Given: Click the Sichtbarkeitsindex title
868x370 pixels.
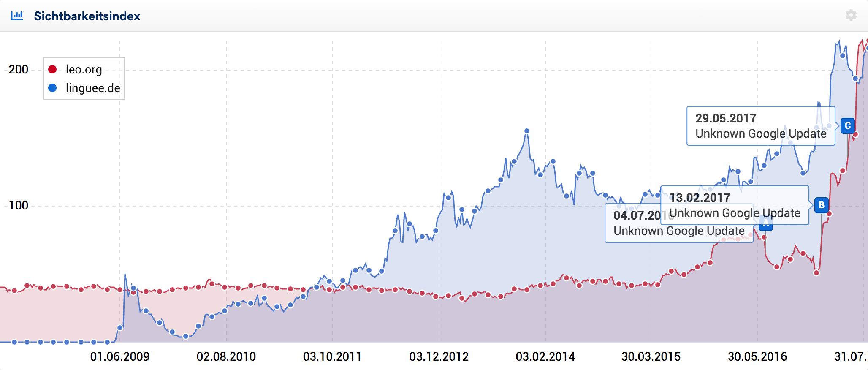Looking at the screenshot, I should pos(87,16).
